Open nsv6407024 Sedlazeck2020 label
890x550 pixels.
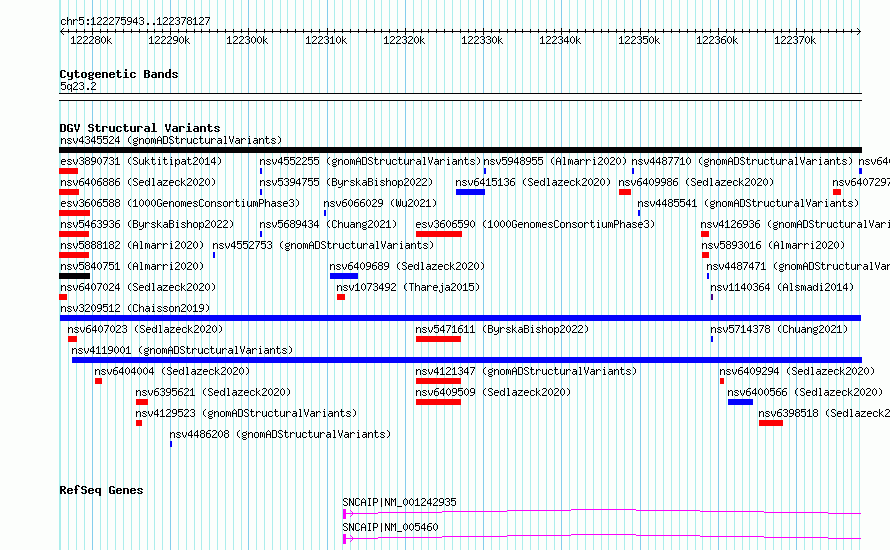[138, 287]
